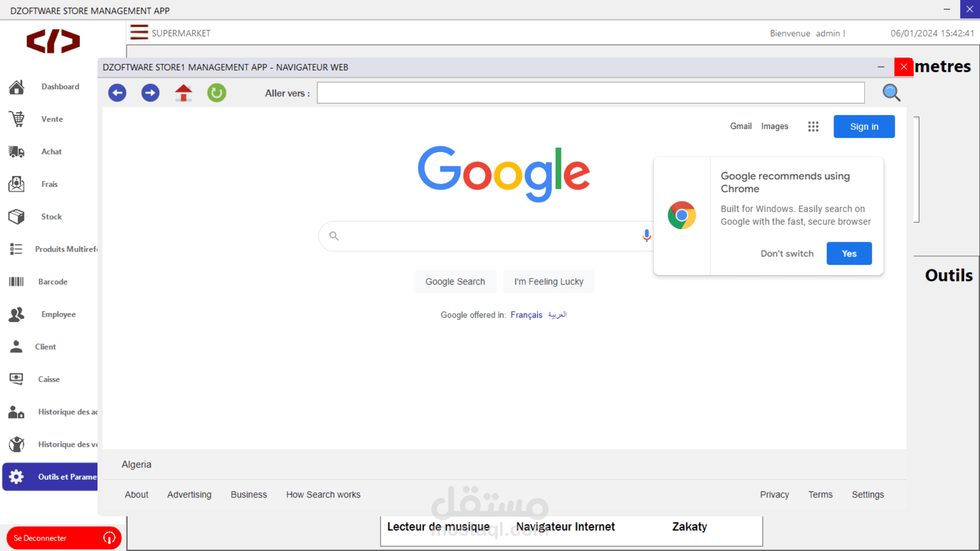Click the Se Deconnecter logout button
This screenshot has height=551, width=980.
click(63, 538)
